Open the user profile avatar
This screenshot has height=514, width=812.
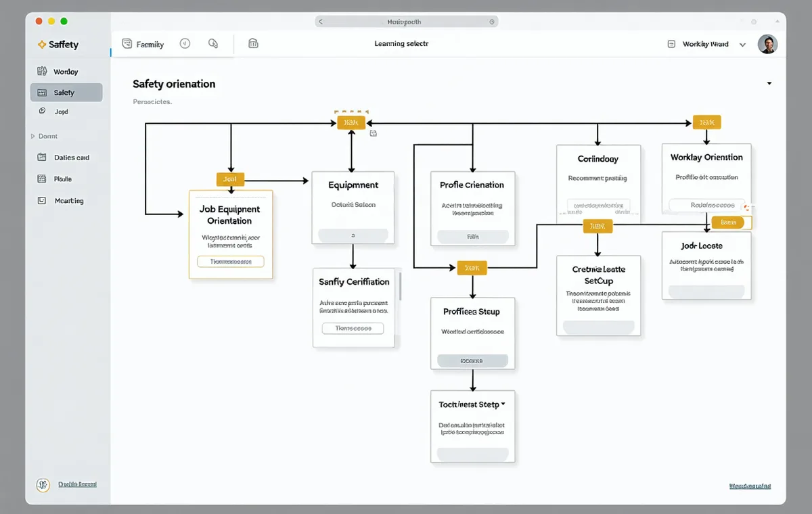(x=767, y=44)
